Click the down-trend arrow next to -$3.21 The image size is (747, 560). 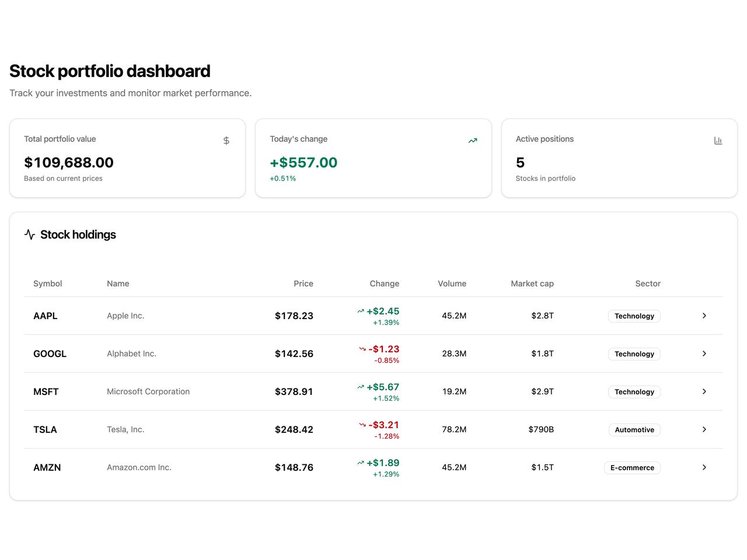pyautogui.click(x=362, y=425)
